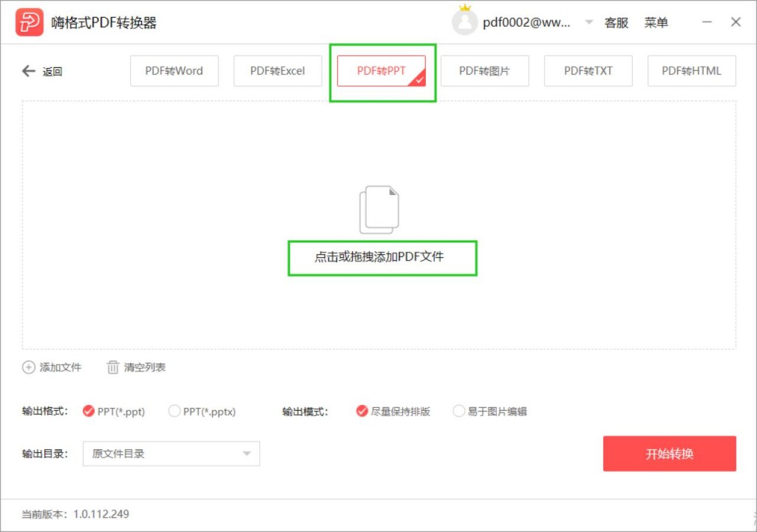
Task: Click the back arrow icon beside 返回
Action: click(29, 72)
